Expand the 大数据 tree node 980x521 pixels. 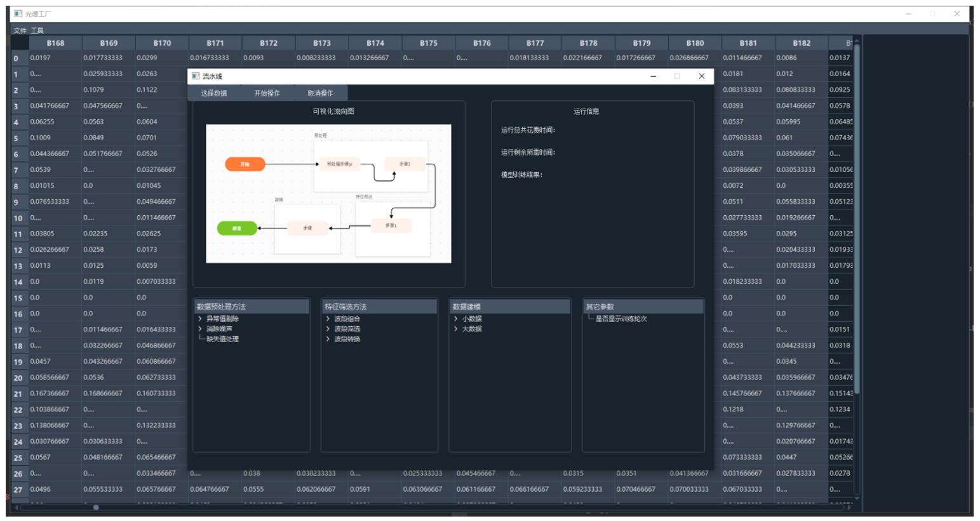[456, 329]
